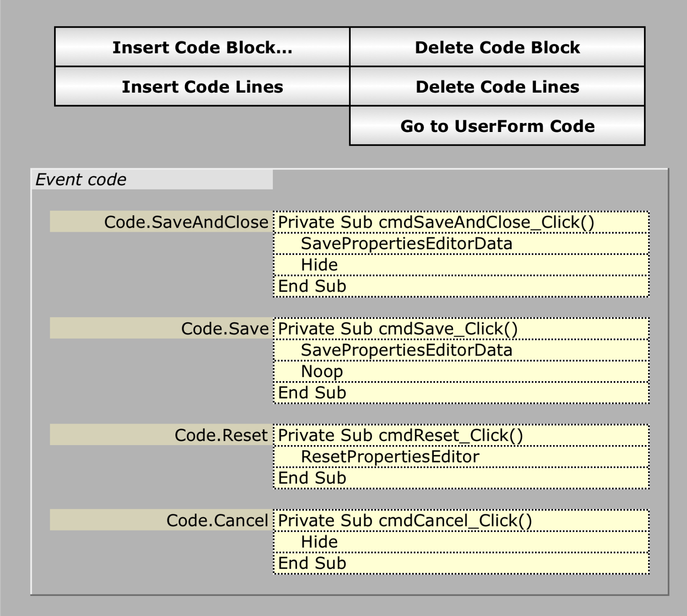Click the Insert Code Block button
Viewport: 687px width, 616px height.
pos(201,47)
